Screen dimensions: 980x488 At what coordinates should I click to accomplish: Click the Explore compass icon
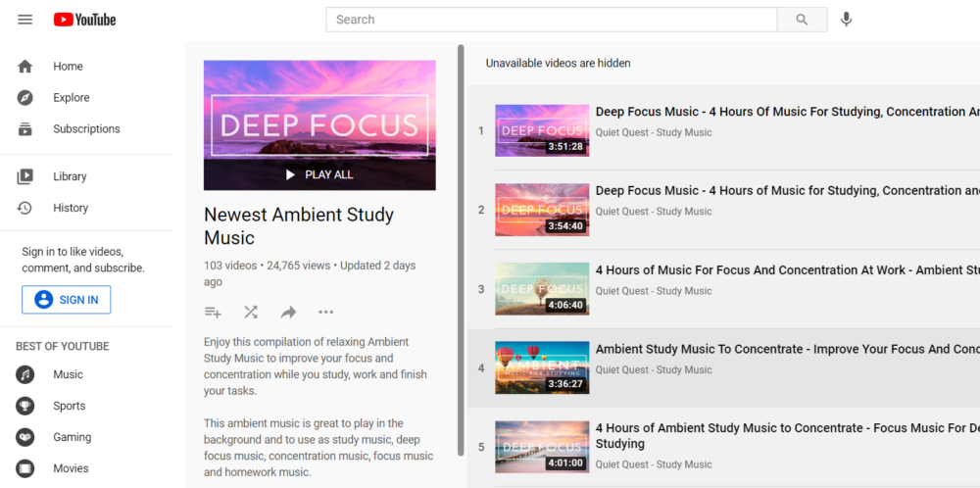pos(25,97)
